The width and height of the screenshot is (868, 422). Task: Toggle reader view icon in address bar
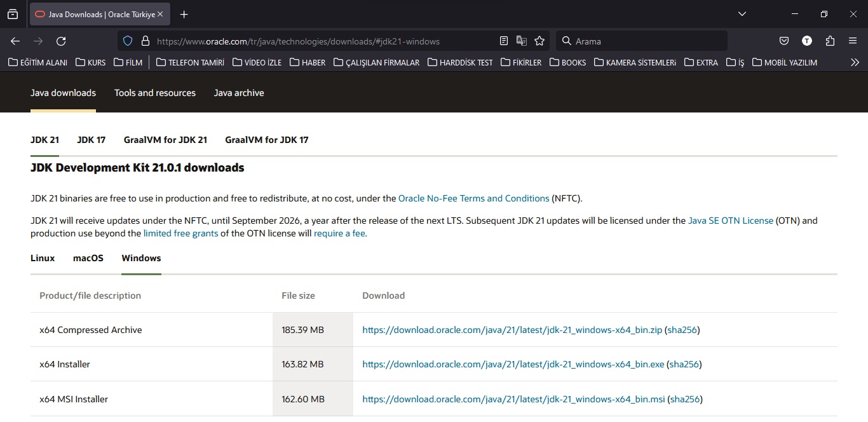click(504, 41)
